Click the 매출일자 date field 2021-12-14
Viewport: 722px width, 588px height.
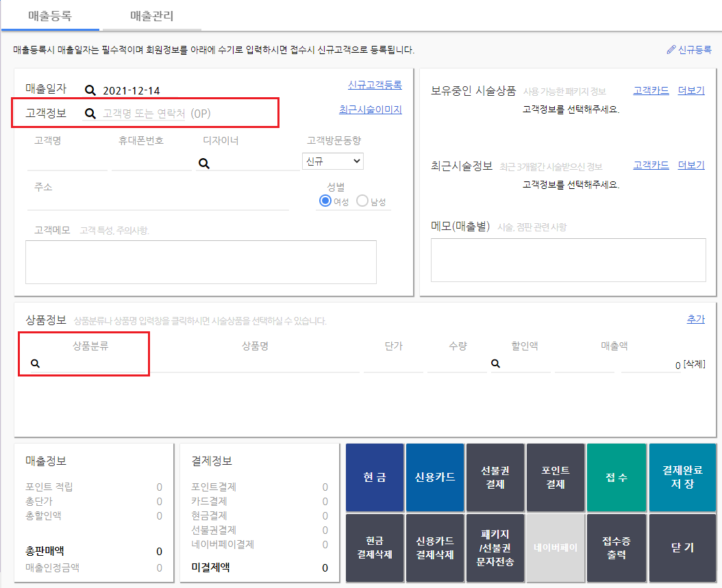point(132,90)
